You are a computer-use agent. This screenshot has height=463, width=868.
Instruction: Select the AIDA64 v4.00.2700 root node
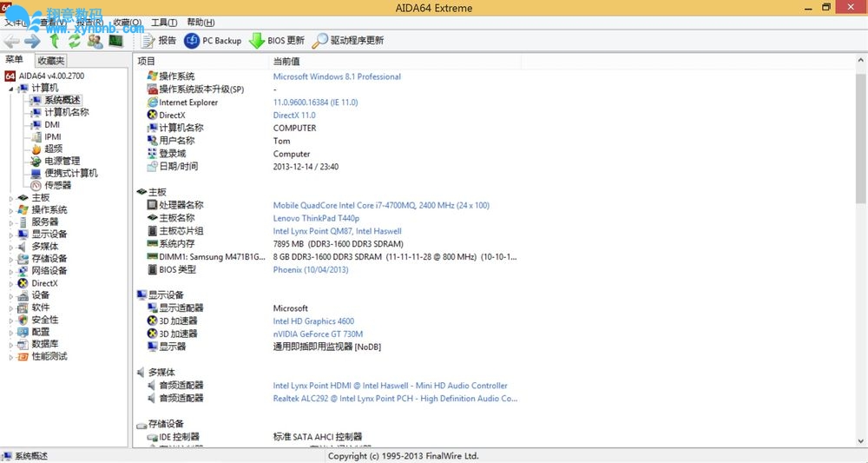(x=45, y=76)
